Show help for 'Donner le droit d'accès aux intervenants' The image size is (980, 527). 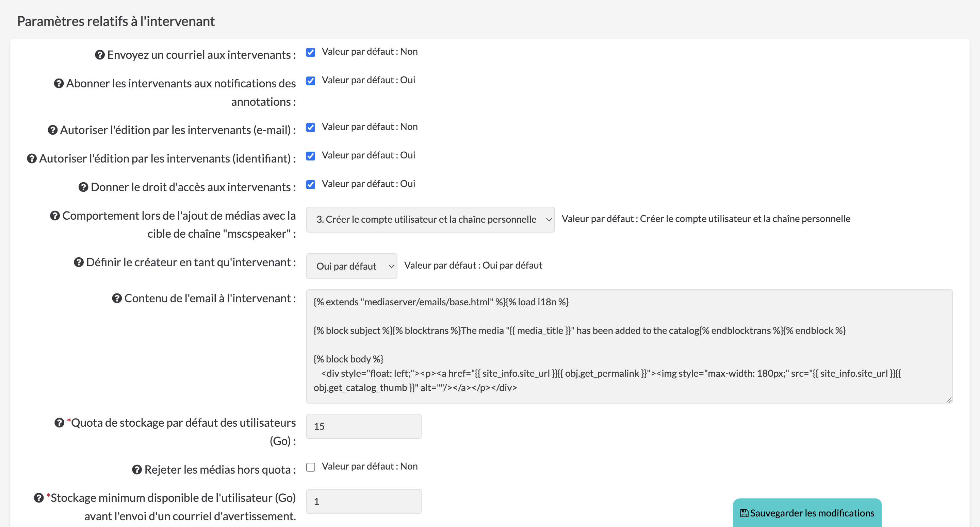pyautogui.click(x=83, y=187)
